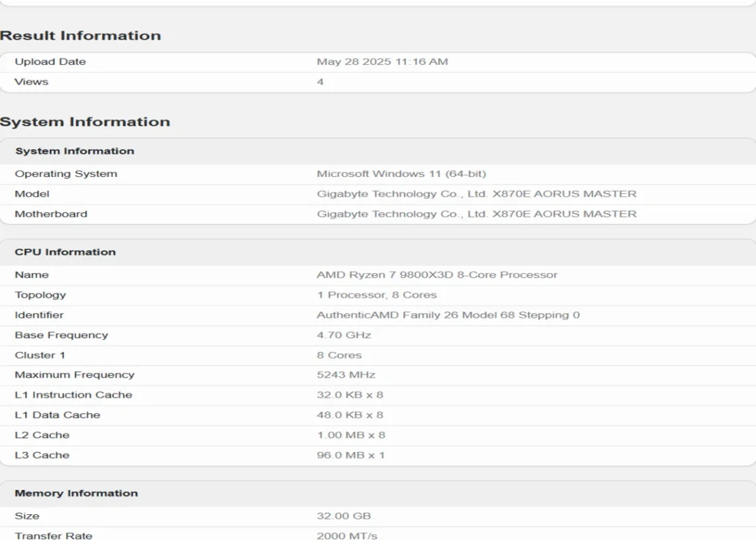Click the Views count value 4
756x540 pixels.
(320, 82)
